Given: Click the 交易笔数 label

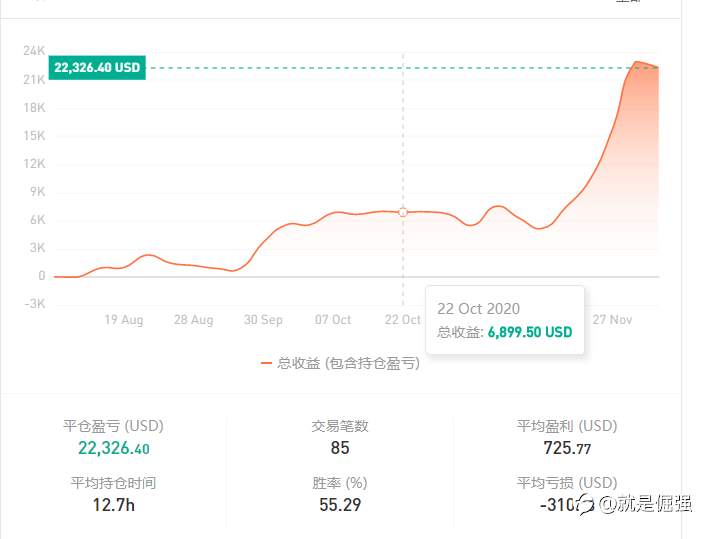Looking at the screenshot, I should tap(340, 426).
